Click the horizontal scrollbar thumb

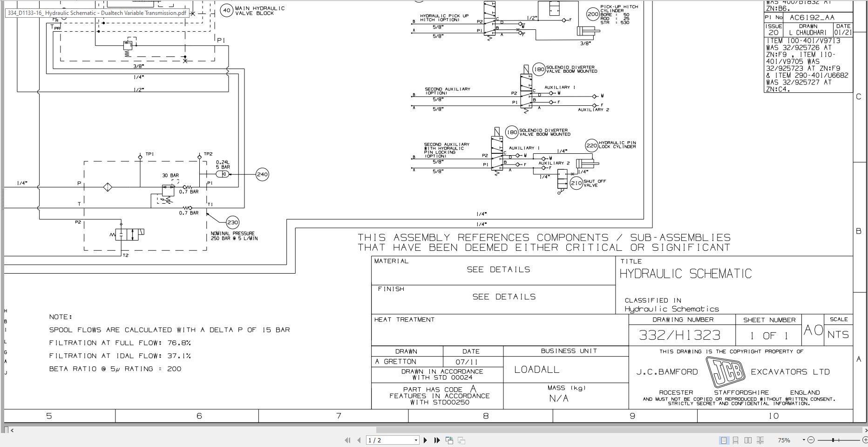coord(619,430)
